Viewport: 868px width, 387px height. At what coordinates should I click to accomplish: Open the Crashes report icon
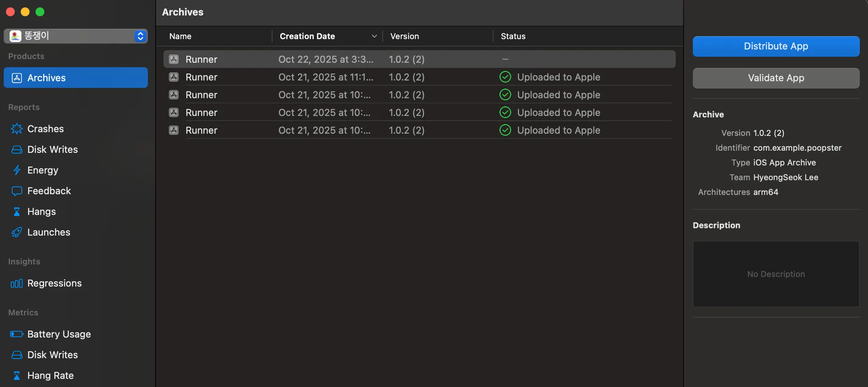point(17,129)
